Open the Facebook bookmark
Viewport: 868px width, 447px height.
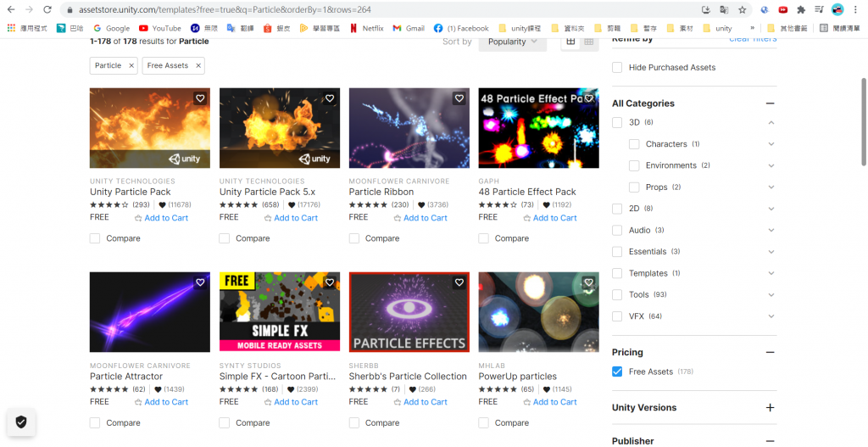coord(461,28)
